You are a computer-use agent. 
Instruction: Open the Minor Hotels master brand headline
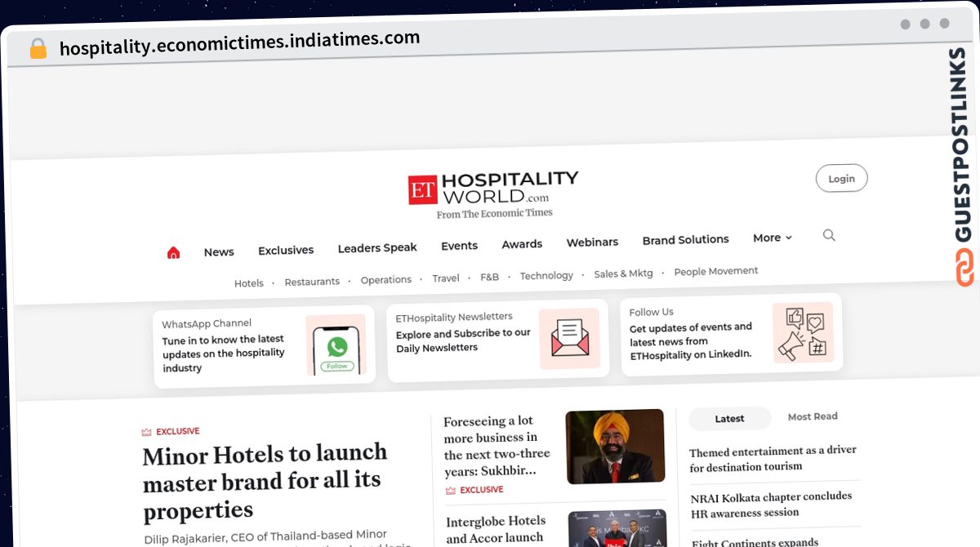(265, 482)
